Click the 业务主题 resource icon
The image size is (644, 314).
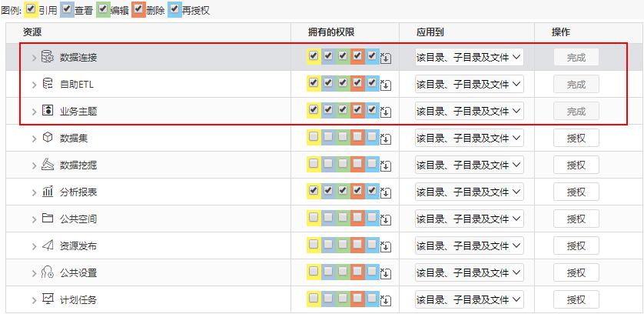tap(48, 111)
